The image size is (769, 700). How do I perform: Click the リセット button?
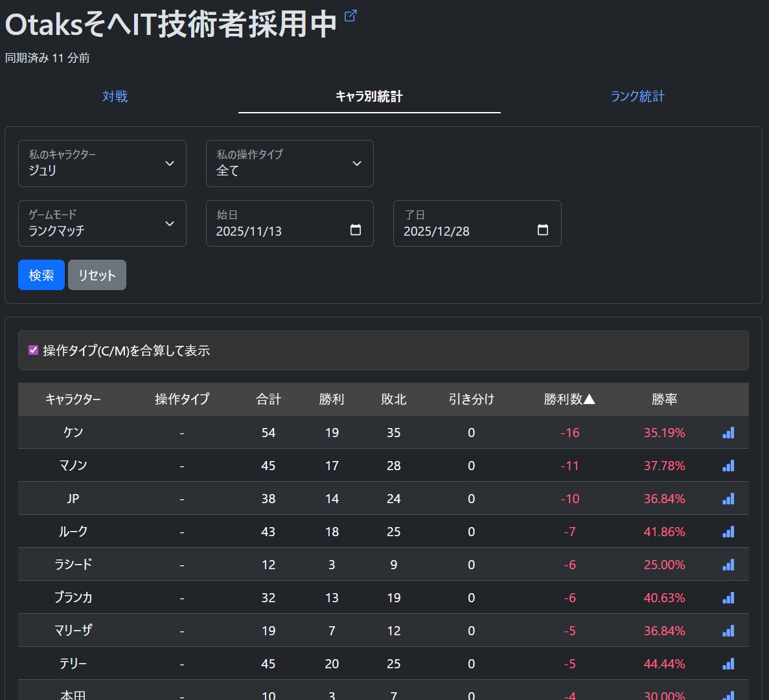97,275
